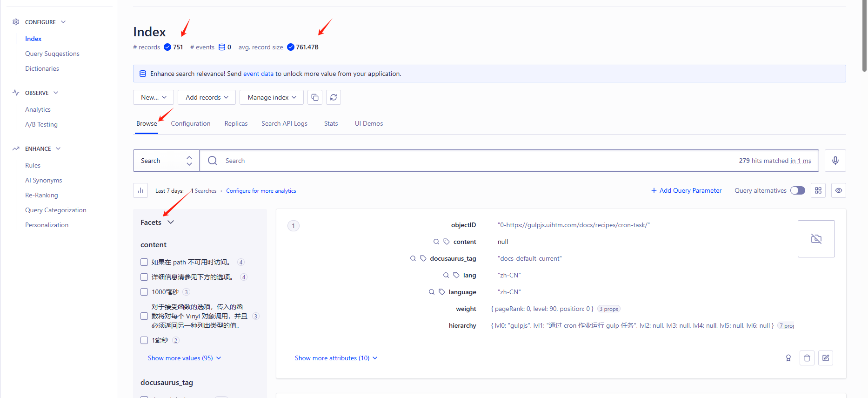
Task: Open AI Synonyms in sidebar
Action: (43, 180)
